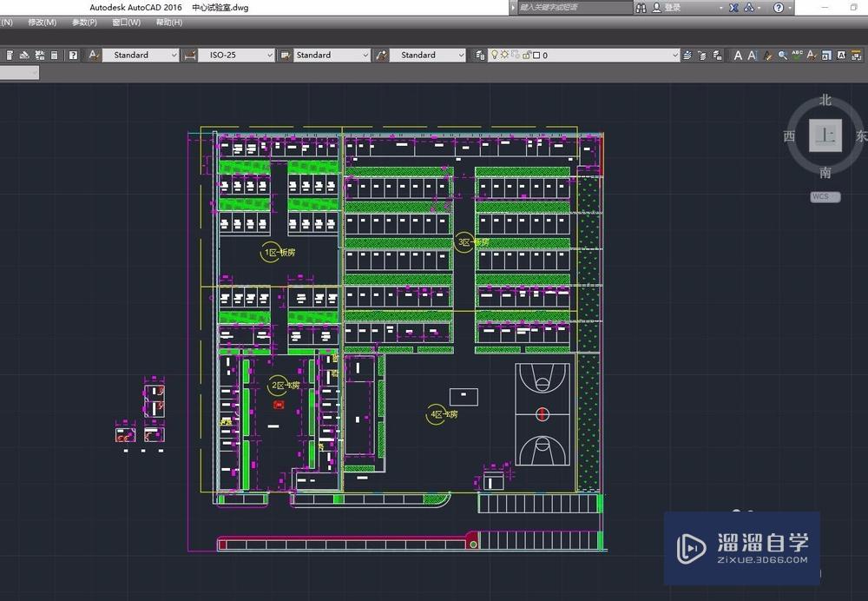Viewport: 868px width, 601px height.
Task: Click the layer 0 color swatch
Action: click(536, 55)
